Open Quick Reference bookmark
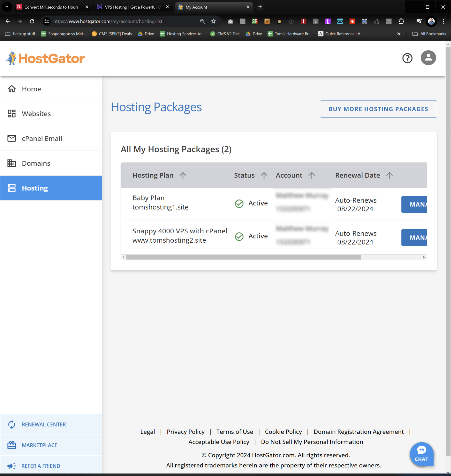The height and width of the screenshot is (476, 451). pos(341,34)
